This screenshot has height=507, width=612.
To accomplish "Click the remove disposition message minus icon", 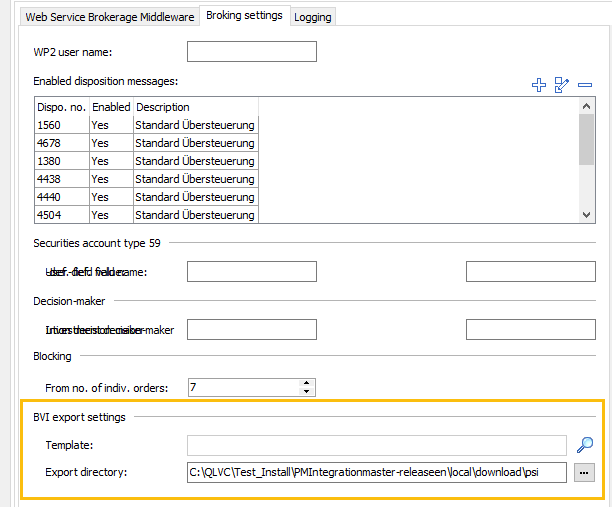I will [x=585, y=86].
